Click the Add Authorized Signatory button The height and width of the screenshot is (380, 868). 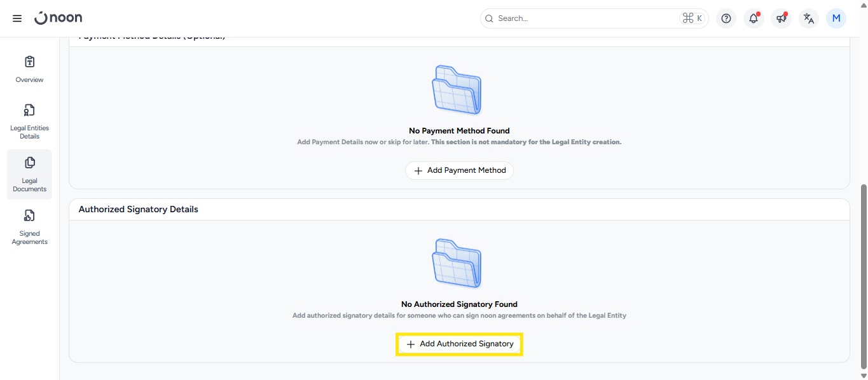click(459, 344)
